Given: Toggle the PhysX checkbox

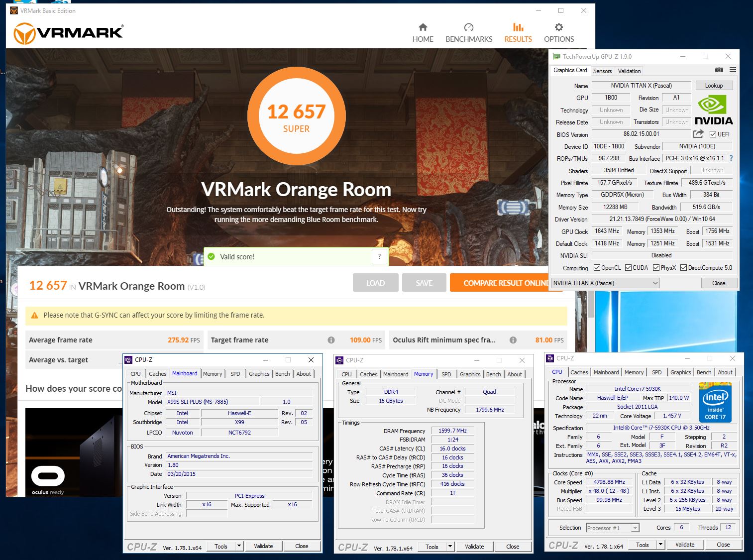Looking at the screenshot, I should tap(656, 268).
